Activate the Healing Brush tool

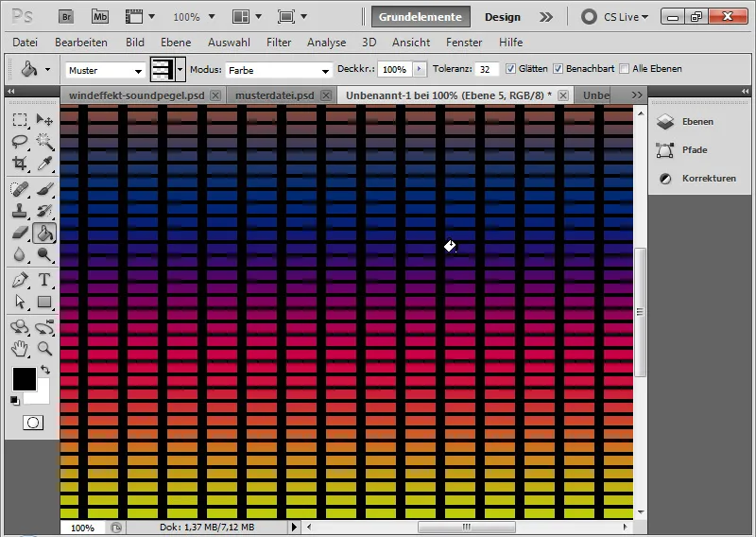coord(20,189)
